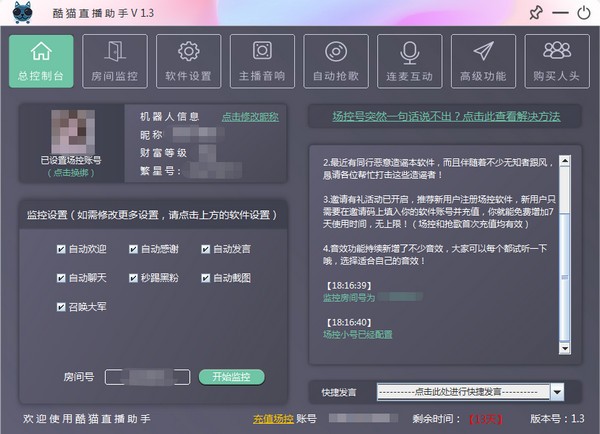Open 软件设置 gear tab
Image resolution: width=600 pixels, height=434 pixels.
[189, 61]
